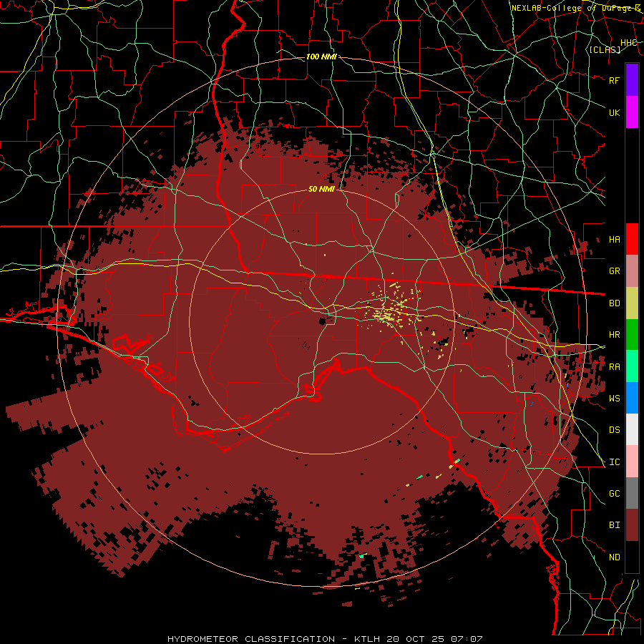Click the WS legend label
This screenshot has width=644, height=644.
[615, 399]
